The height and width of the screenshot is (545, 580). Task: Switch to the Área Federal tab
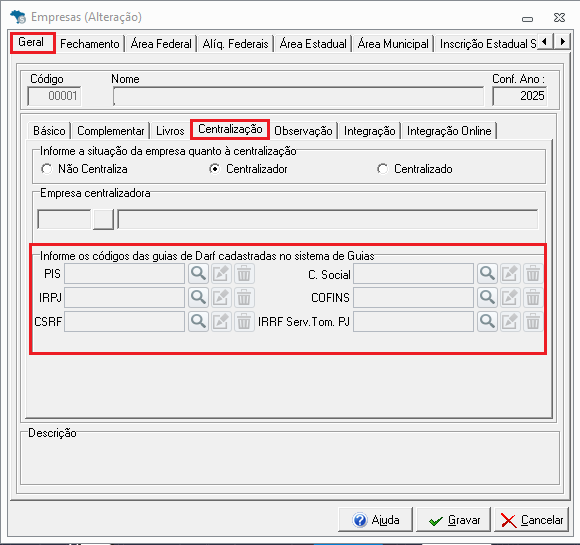[161, 44]
